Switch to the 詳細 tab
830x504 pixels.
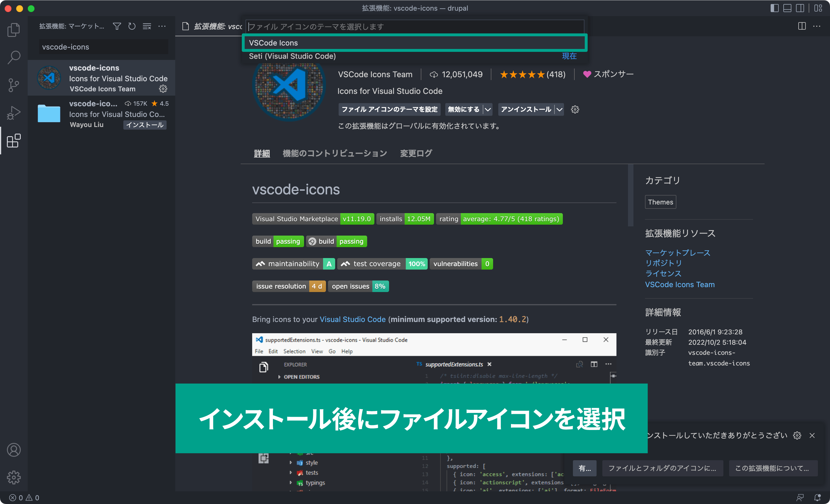[262, 154]
